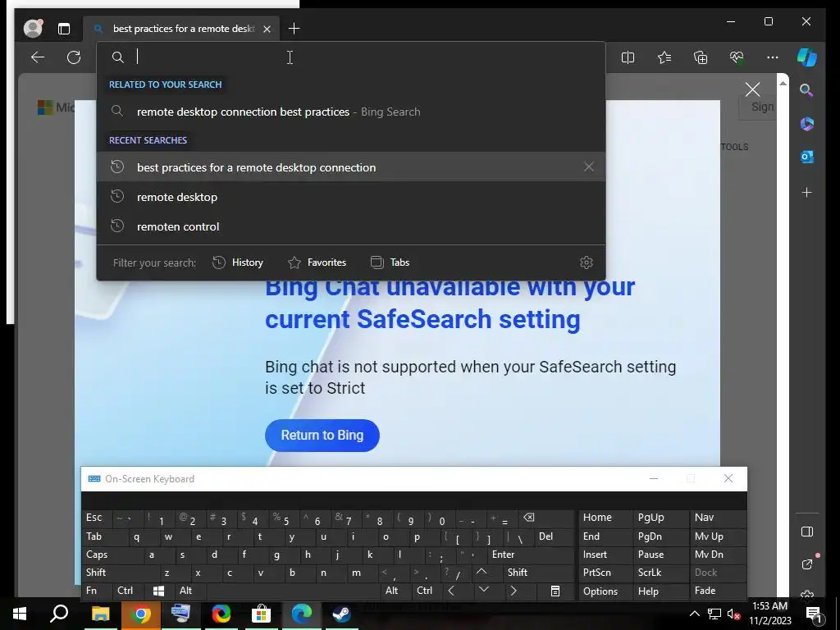Open Edge Settings and more ellipsis menu
Image resolution: width=840 pixels, height=630 pixels.
coord(773,57)
